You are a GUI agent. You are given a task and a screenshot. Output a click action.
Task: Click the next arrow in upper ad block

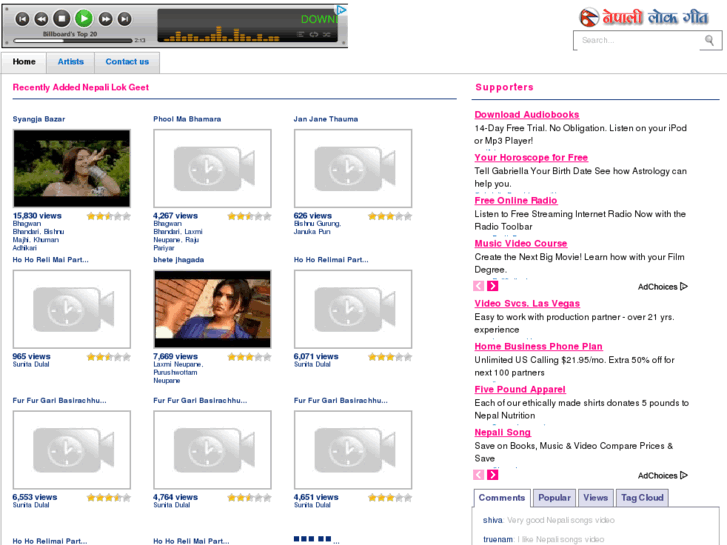click(x=493, y=287)
